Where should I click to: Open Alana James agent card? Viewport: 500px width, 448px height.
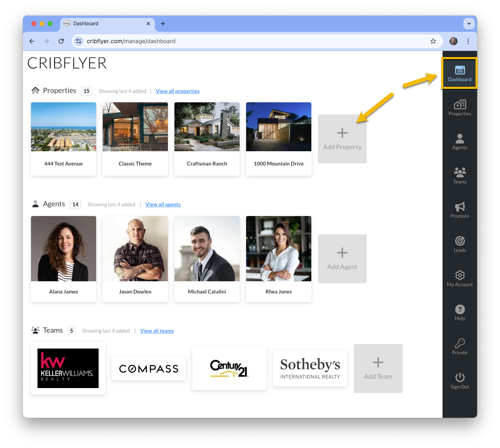click(64, 259)
